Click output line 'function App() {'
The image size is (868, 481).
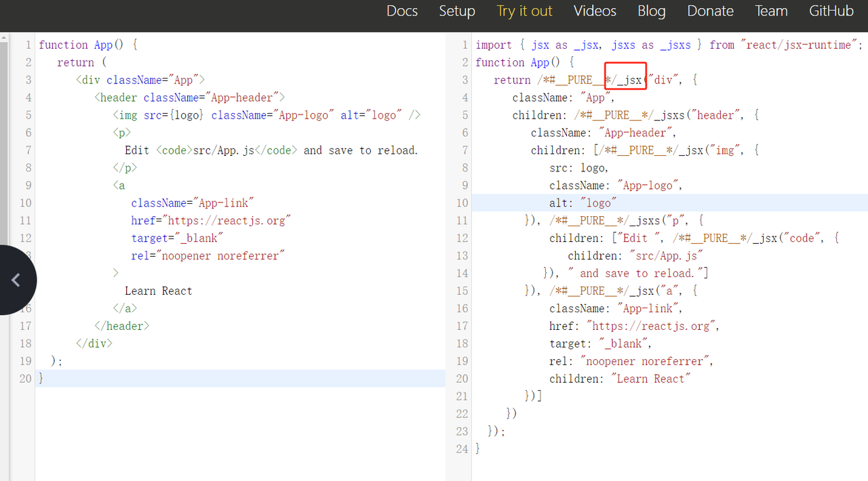coord(525,62)
